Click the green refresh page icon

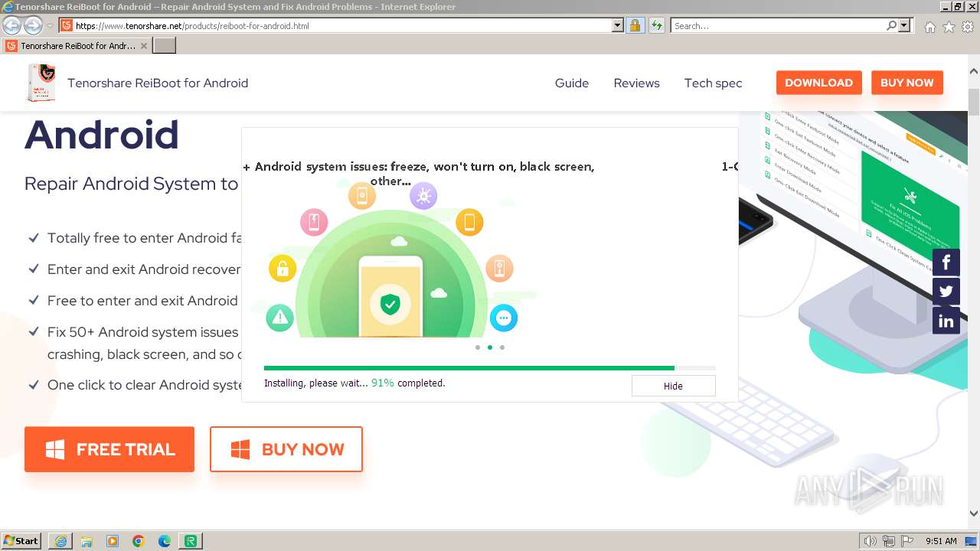(656, 25)
